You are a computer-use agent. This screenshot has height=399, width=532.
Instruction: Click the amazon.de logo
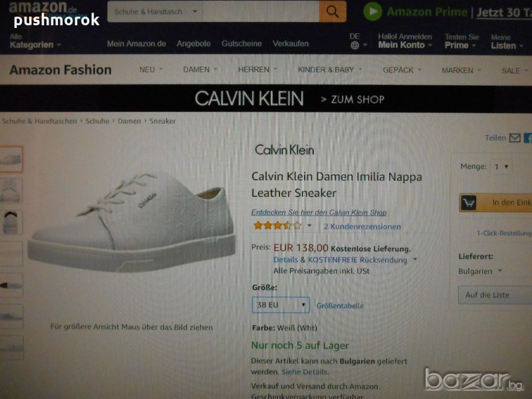click(x=43, y=7)
